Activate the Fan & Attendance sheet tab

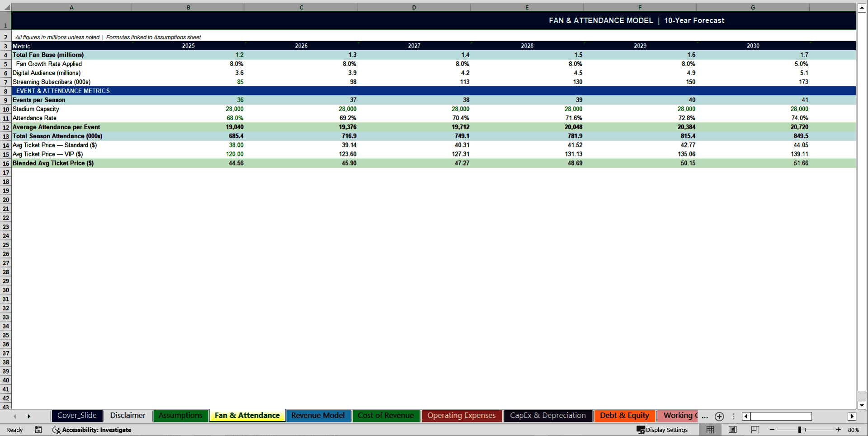[247, 416]
